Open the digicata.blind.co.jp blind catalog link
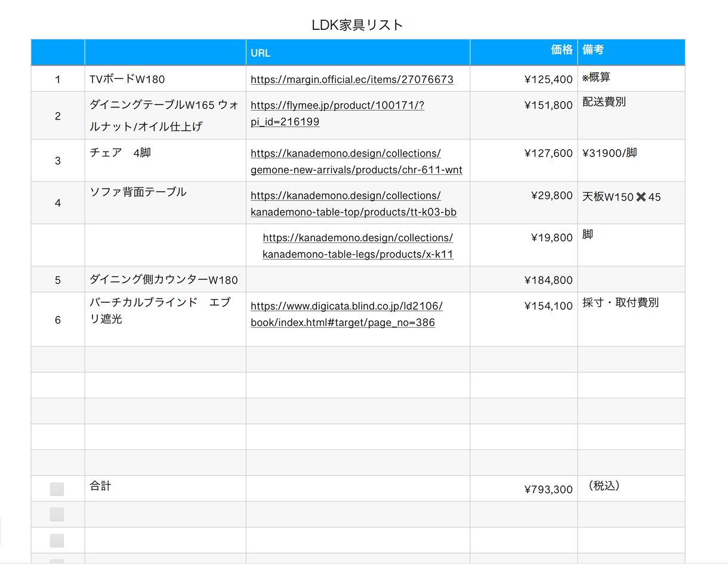The height and width of the screenshot is (569, 728). (347, 314)
